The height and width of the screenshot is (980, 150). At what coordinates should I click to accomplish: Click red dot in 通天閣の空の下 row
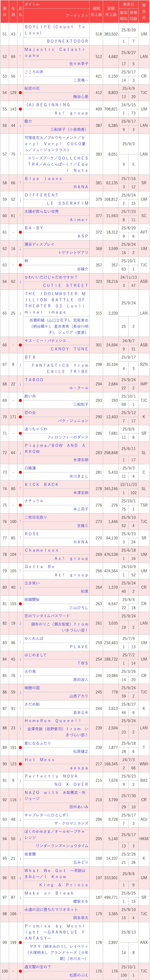(x=20, y=971)
